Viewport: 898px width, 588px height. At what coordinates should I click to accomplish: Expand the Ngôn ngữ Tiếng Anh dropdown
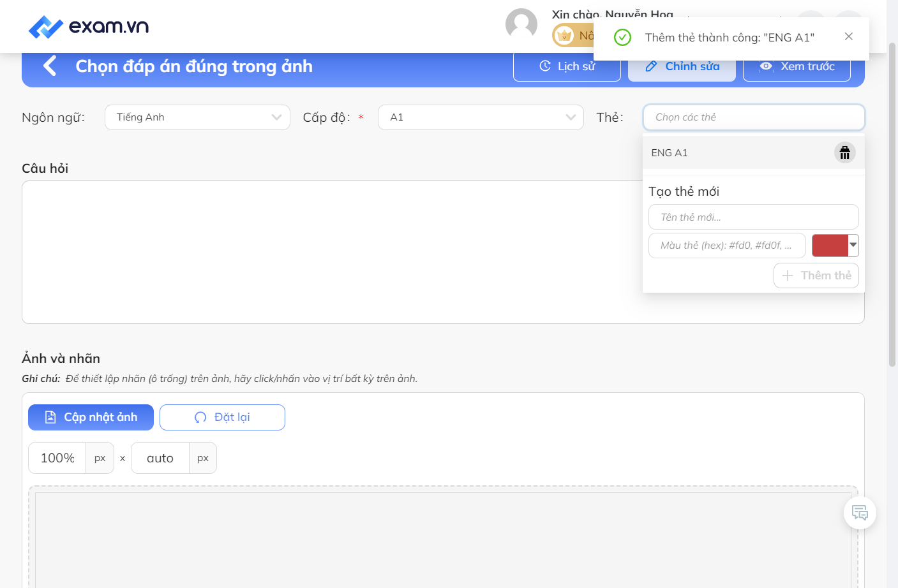coord(197,117)
